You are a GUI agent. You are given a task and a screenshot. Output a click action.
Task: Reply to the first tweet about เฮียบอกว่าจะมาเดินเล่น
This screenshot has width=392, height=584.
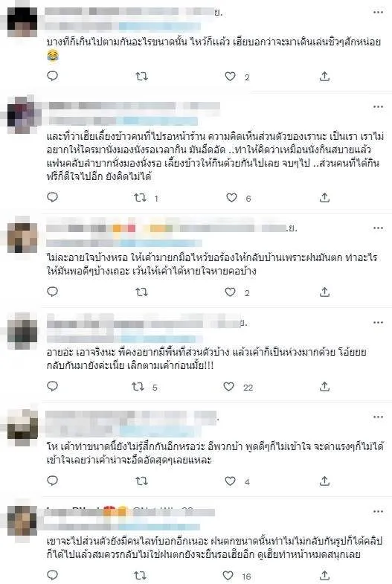point(53,77)
